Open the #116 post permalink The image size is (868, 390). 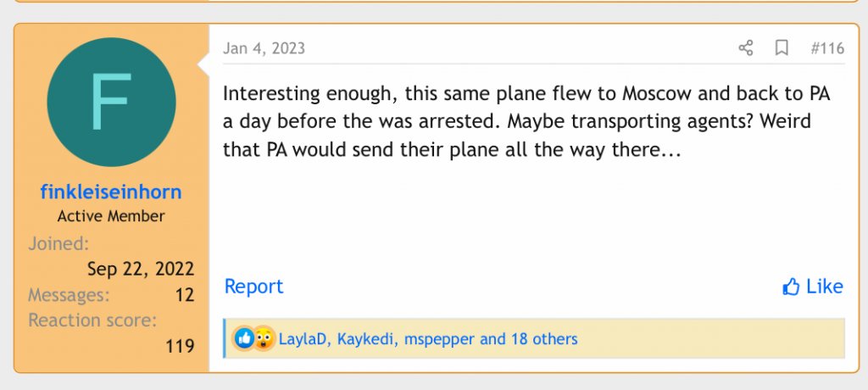click(827, 48)
